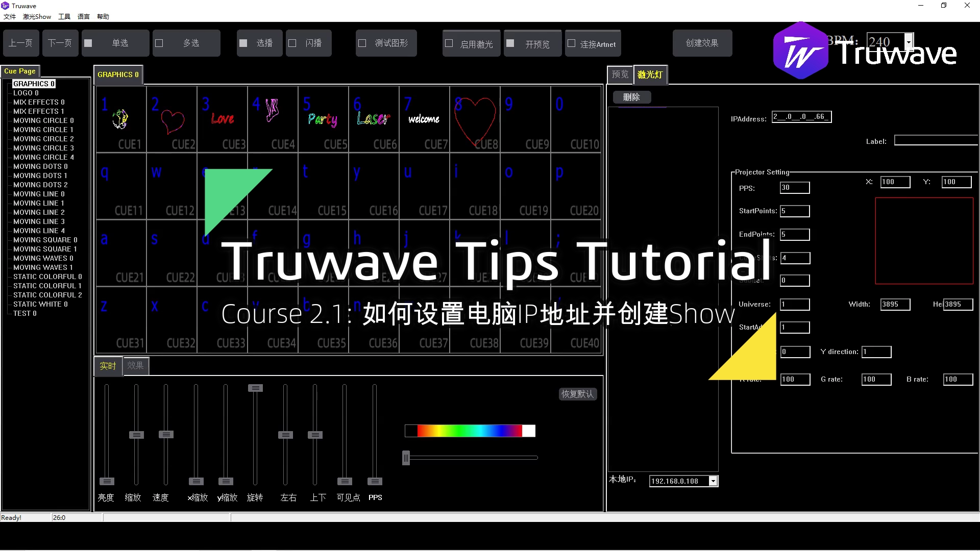Select MOVING CIRCLE 2 in the cue tree

pyautogui.click(x=43, y=139)
